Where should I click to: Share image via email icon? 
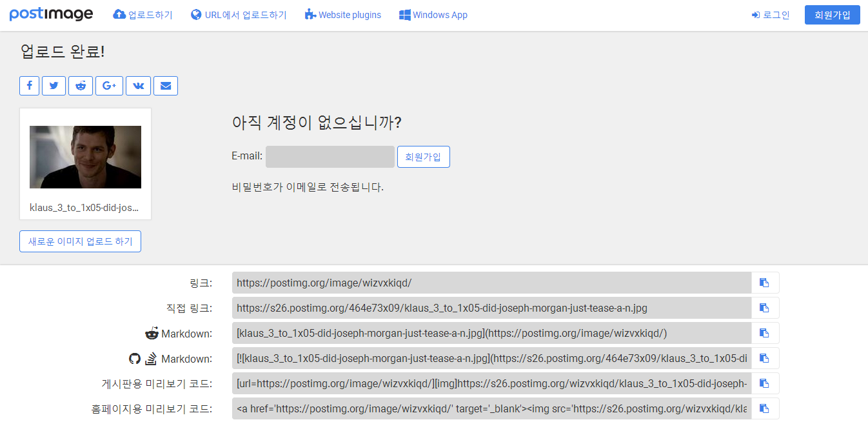point(166,86)
